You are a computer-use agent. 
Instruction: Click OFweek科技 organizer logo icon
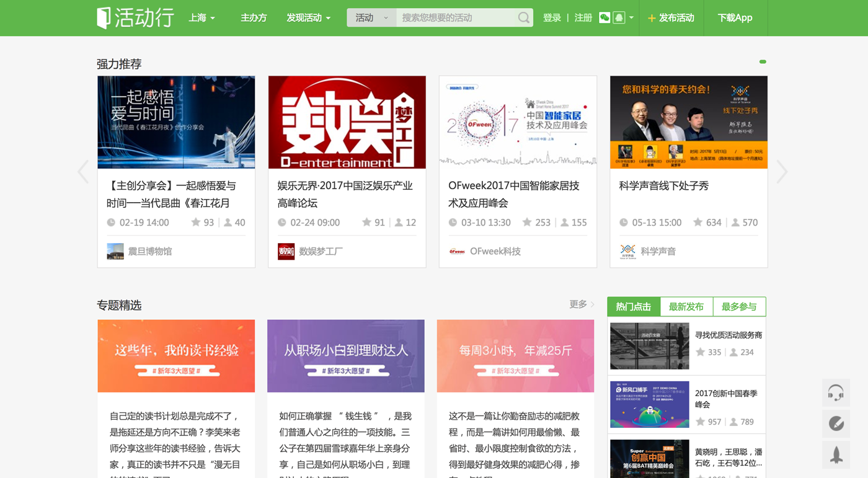click(457, 251)
